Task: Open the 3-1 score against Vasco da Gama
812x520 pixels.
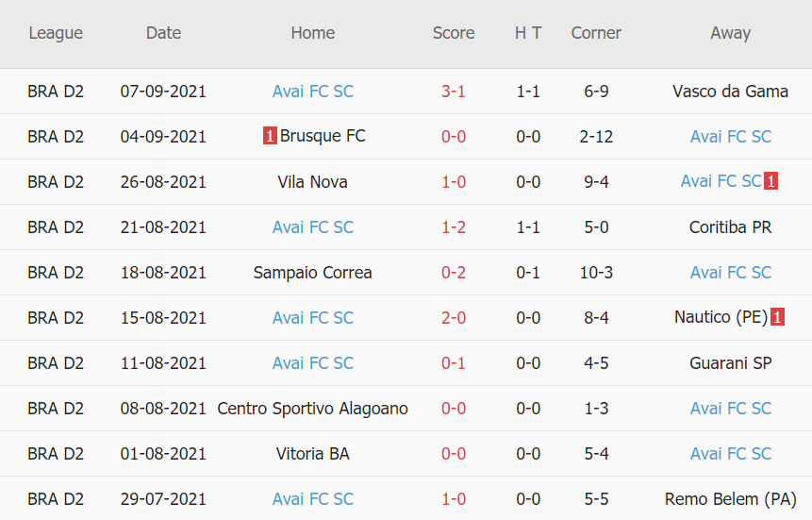Action: tap(454, 92)
